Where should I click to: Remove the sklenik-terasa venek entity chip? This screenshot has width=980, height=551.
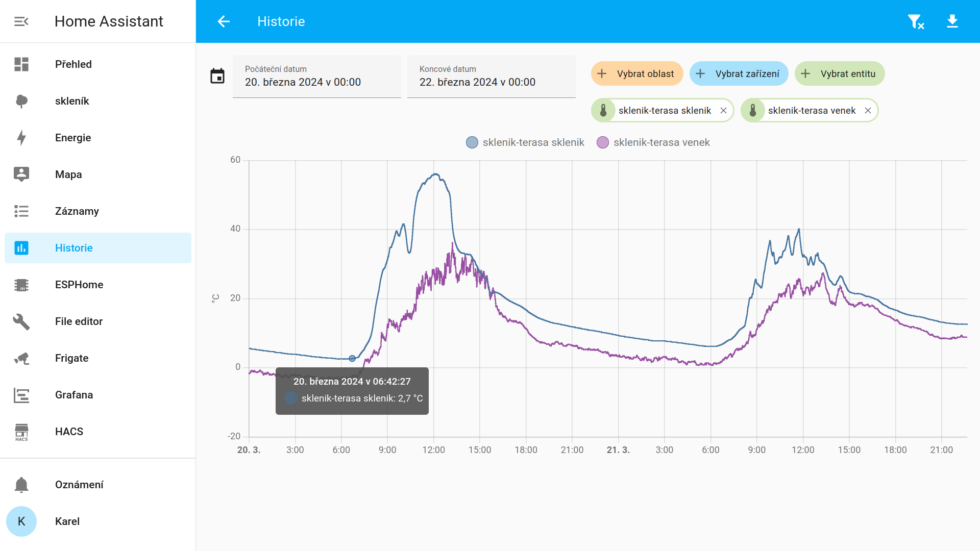[868, 111]
